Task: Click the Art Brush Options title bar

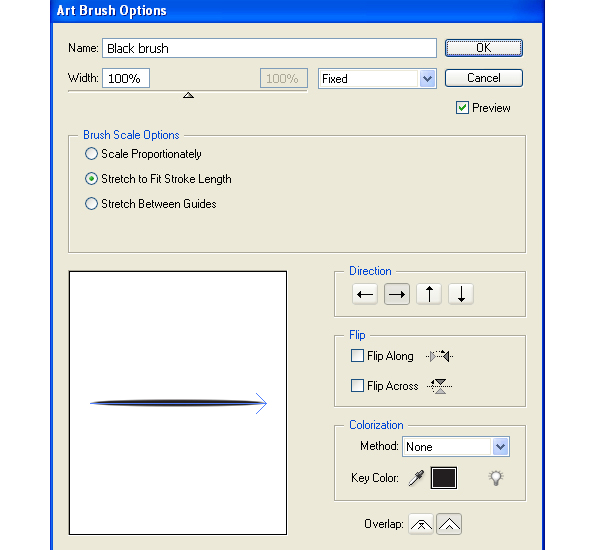Action: (297, 11)
